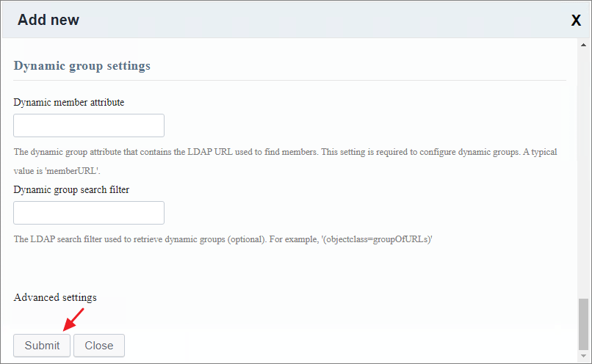Image resolution: width=592 pixels, height=364 pixels.
Task: Click the 'Dynamic member attribute' label
Action: (69, 102)
